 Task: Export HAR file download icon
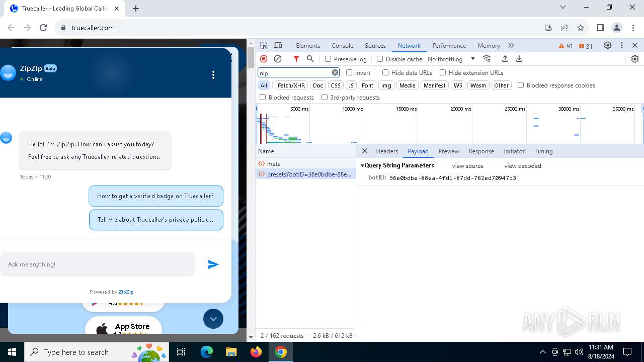(x=519, y=59)
